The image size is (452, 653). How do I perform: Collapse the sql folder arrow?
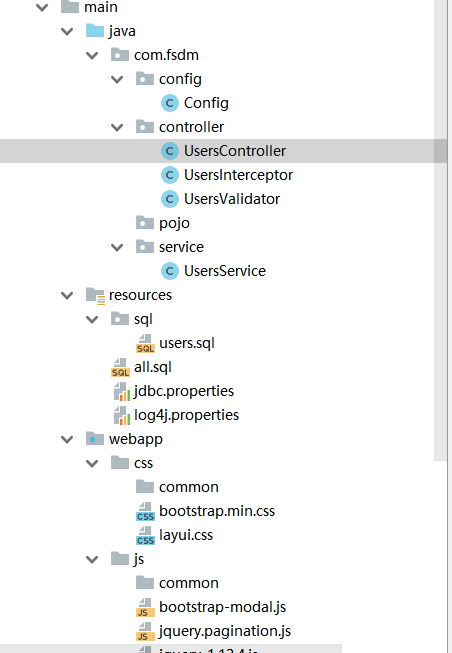(x=92, y=319)
